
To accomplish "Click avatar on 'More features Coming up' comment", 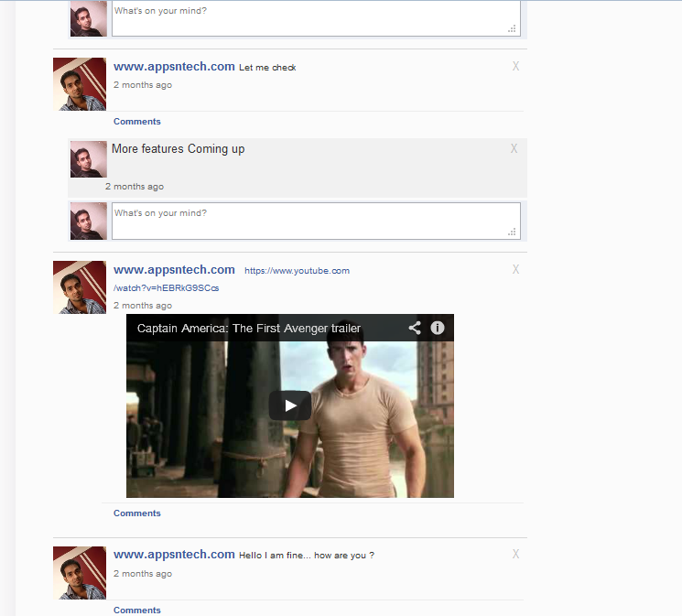I will click(89, 158).
